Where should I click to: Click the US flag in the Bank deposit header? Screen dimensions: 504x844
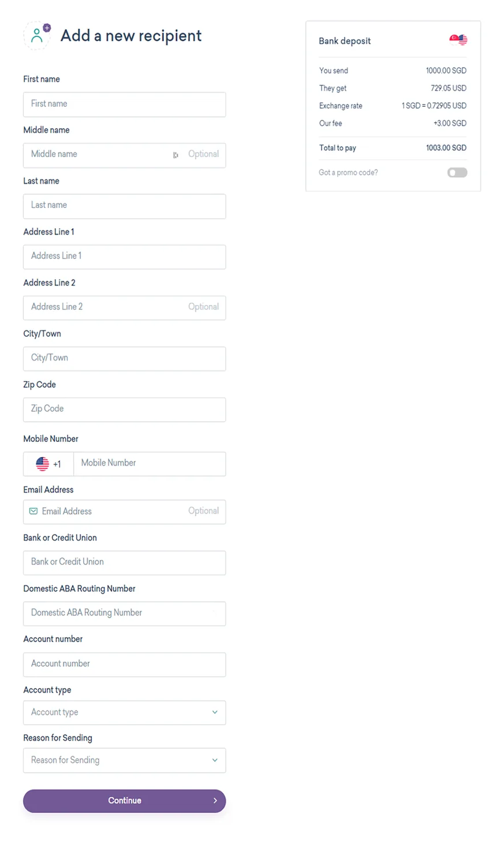[463, 40]
